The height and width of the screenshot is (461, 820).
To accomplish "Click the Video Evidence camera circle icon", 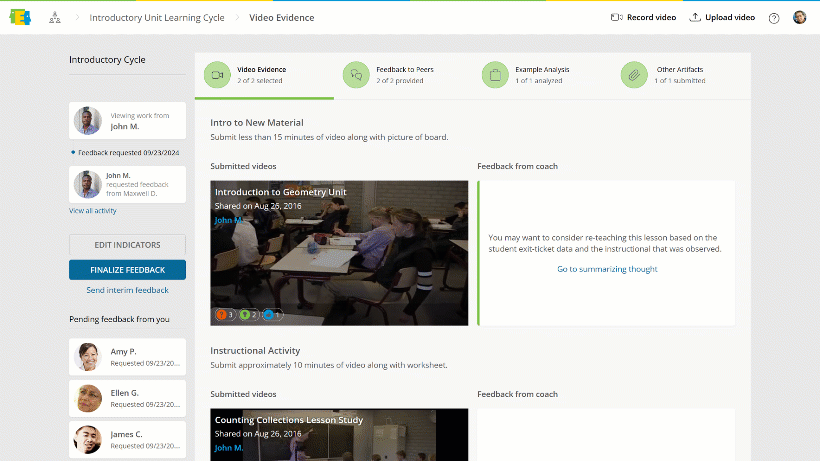I will tap(217, 75).
